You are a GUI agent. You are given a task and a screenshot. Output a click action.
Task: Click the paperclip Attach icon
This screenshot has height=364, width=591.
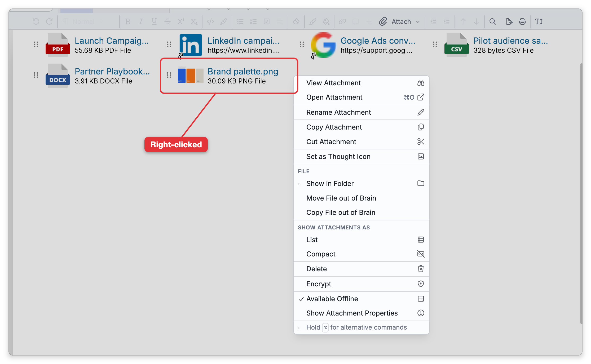383,21
